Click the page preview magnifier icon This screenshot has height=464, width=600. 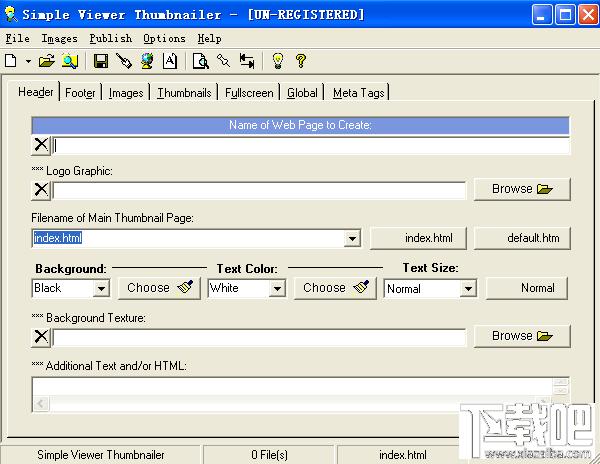201,61
